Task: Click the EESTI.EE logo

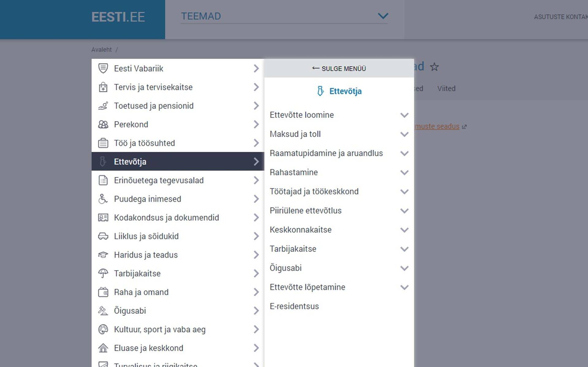Action: coord(118,17)
